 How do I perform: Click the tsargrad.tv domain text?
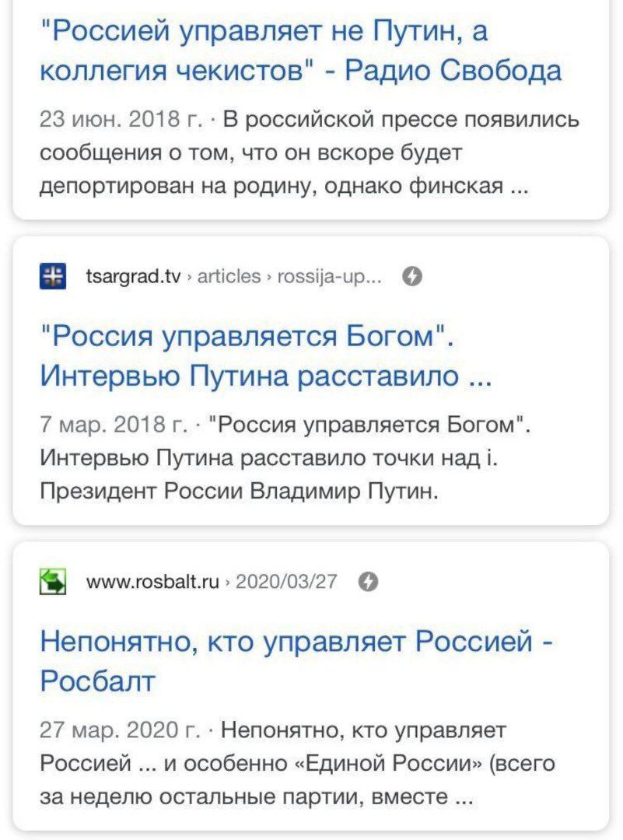click(134, 276)
